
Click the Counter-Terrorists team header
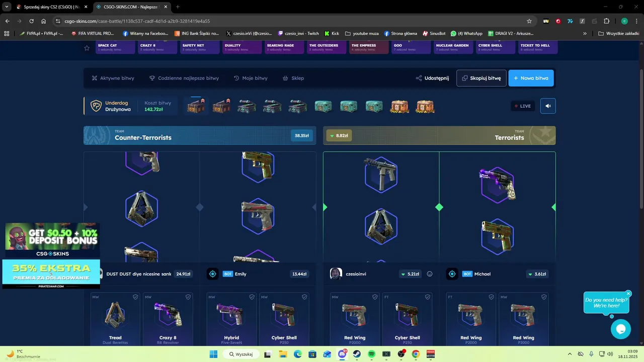point(200,135)
